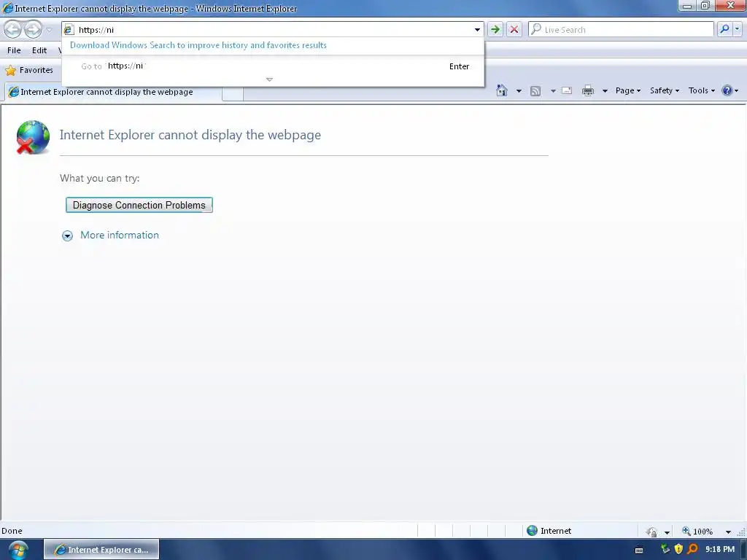This screenshot has height=560, width=747.
Task: Click the Print icon
Action: [587, 90]
